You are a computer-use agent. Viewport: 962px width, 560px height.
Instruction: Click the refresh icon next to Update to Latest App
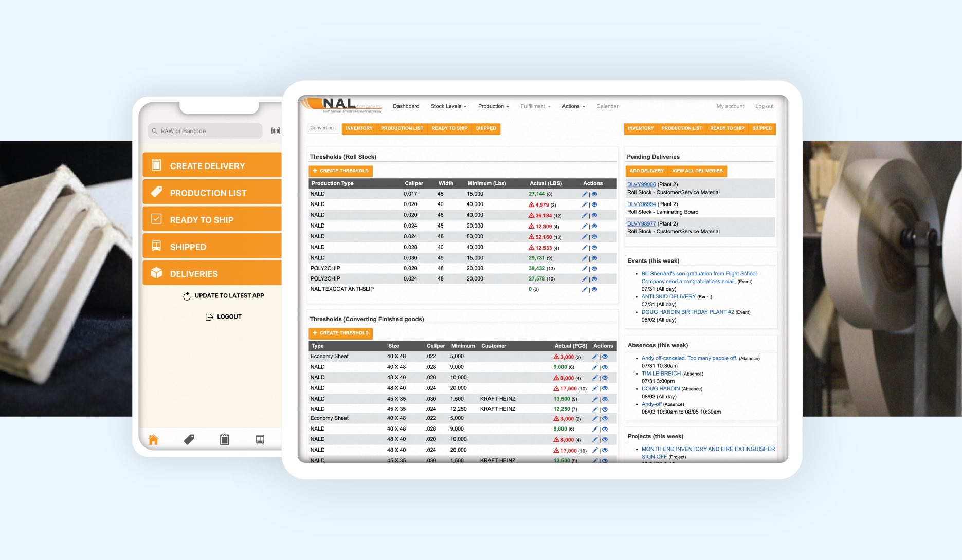click(186, 295)
